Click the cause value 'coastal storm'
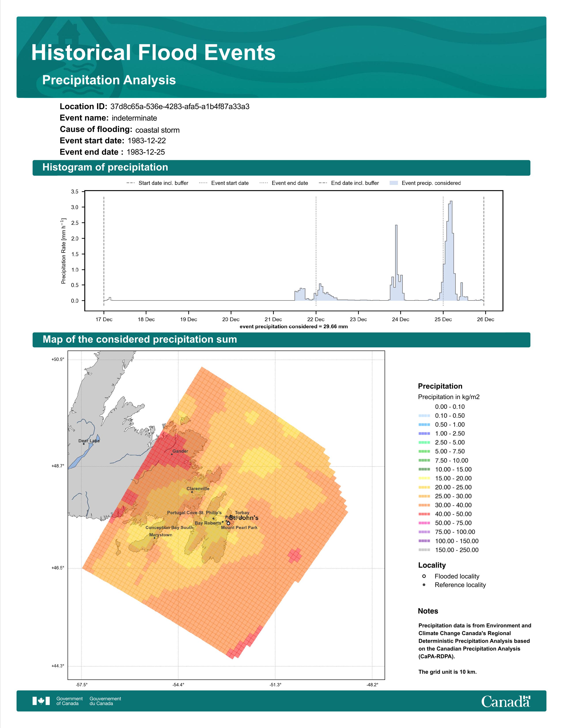Viewport: 563px width, 728px height. 157,130
